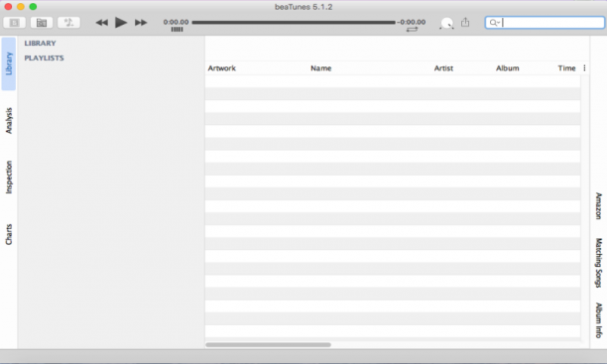This screenshot has height=364, width=607.
Task: Show the Album Info side panel
Action: (x=599, y=319)
